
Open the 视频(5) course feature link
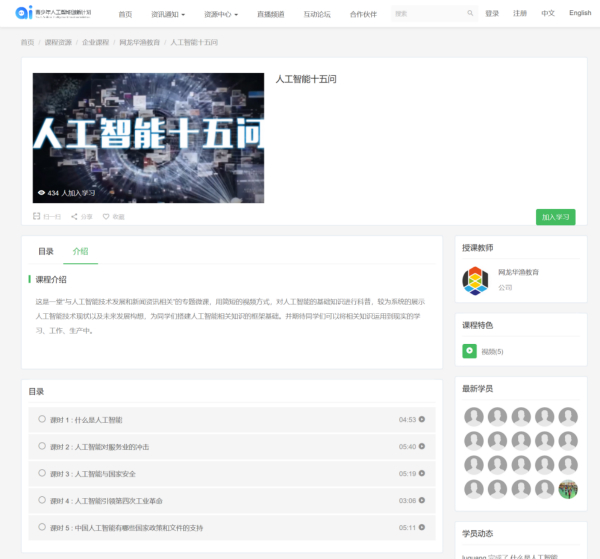[492, 351]
